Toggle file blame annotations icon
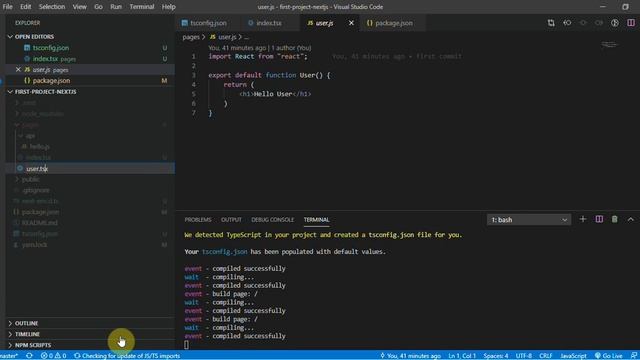The width and height of the screenshot is (640, 360). [x=615, y=23]
